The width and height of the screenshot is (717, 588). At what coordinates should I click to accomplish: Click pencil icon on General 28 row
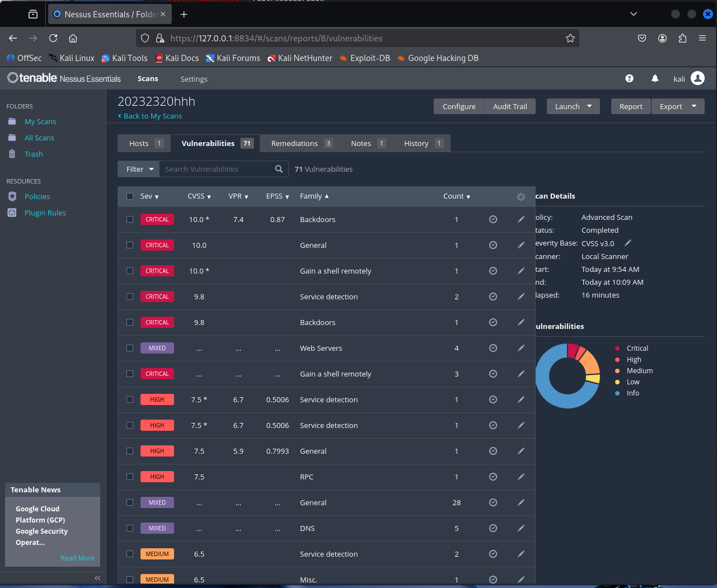tap(521, 502)
